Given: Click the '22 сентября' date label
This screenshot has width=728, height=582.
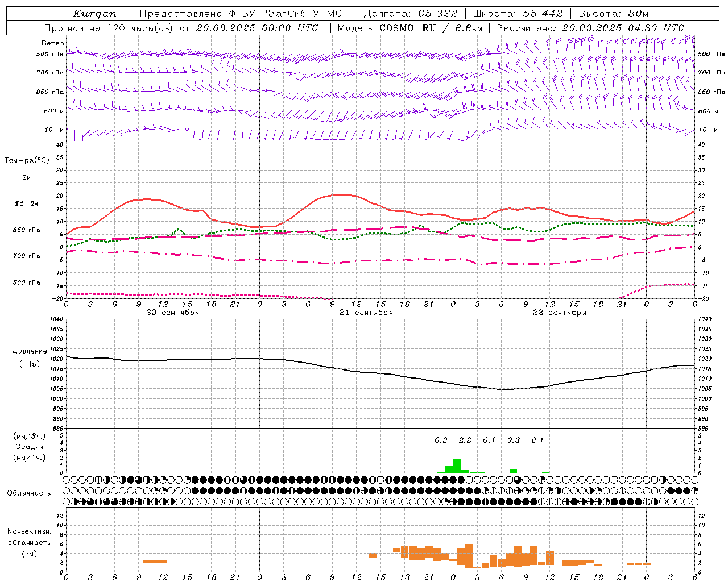Looking at the screenshot, I should click(560, 313).
